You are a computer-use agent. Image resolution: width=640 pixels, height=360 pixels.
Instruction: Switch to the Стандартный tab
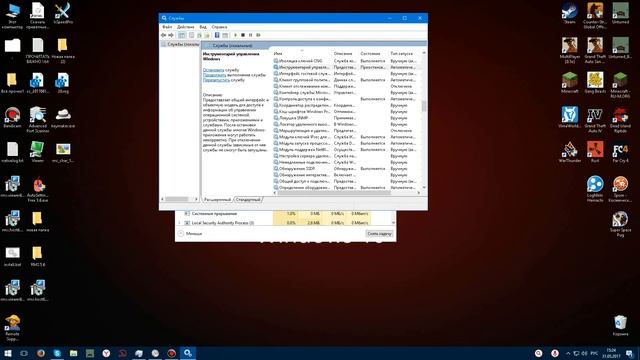point(248,200)
